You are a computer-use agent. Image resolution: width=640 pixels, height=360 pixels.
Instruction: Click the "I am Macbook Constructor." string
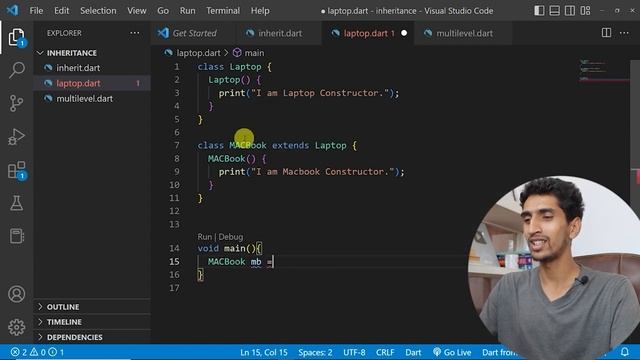point(322,172)
